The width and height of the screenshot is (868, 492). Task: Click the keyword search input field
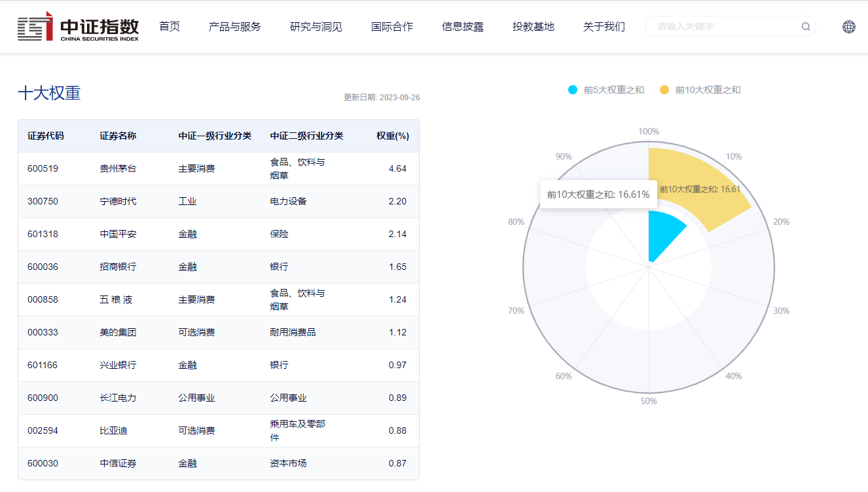723,27
